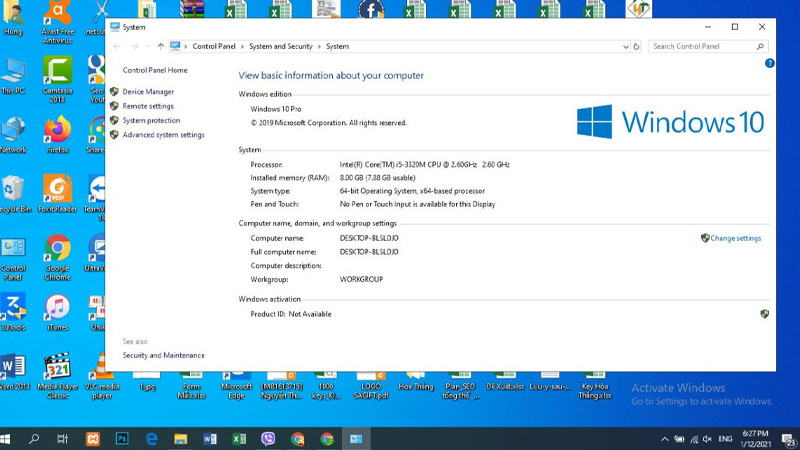Click the WORKGROUP value text

click(x=361, y=280)
